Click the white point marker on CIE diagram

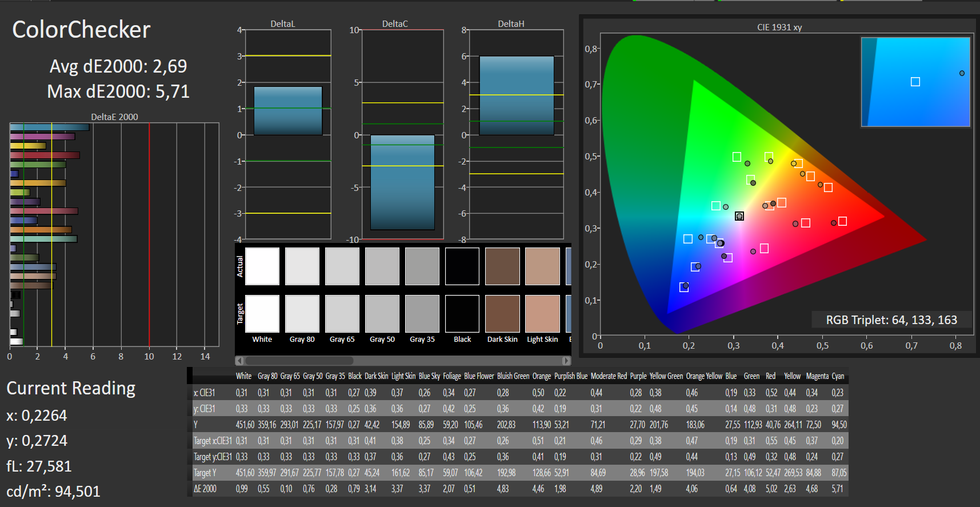[739, 216]
